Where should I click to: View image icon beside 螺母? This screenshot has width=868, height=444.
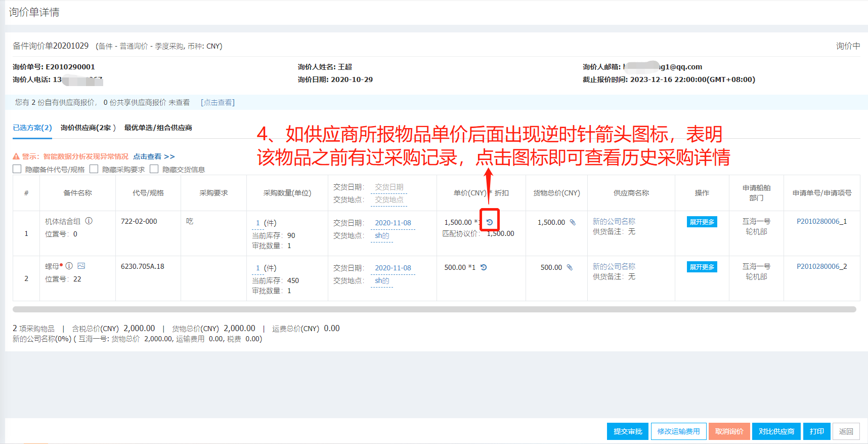coord(81,266)
